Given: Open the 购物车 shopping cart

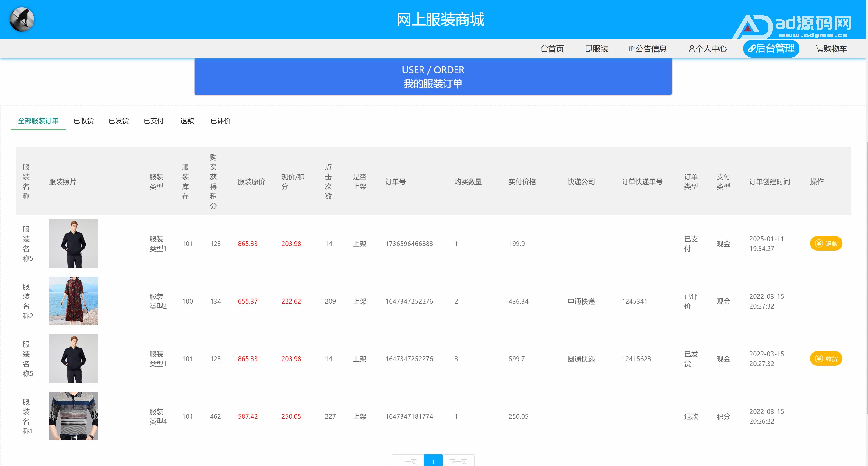Looking at the screenshot, I should 831,49.
